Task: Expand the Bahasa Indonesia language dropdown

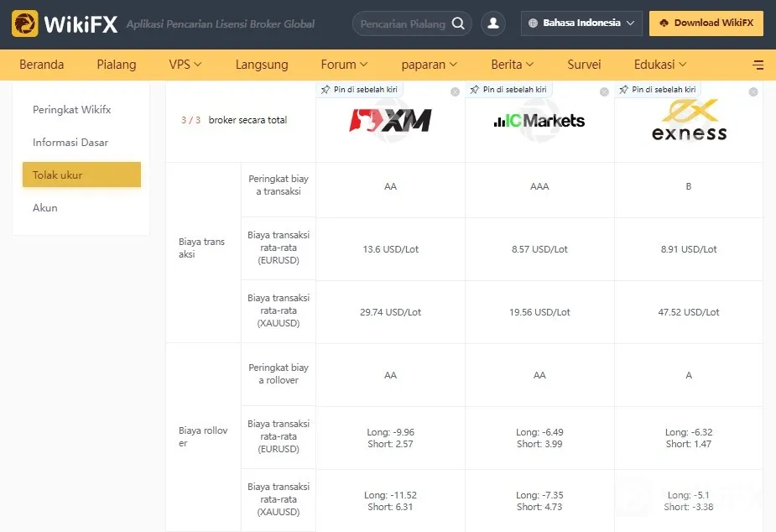Action: pyautogui.click(x=581, y=23)
